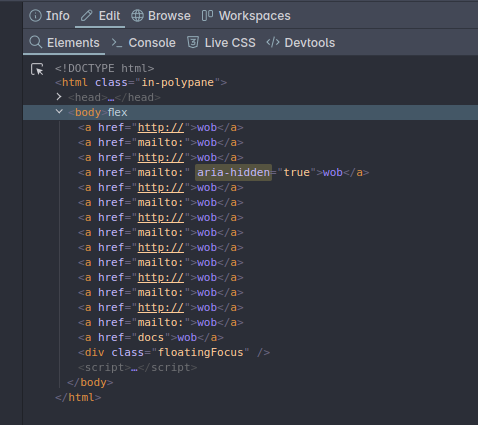Click the Workspaces panes icon
Image resolution: width=478 pixels, height=425 pixels.
point(207,16)
